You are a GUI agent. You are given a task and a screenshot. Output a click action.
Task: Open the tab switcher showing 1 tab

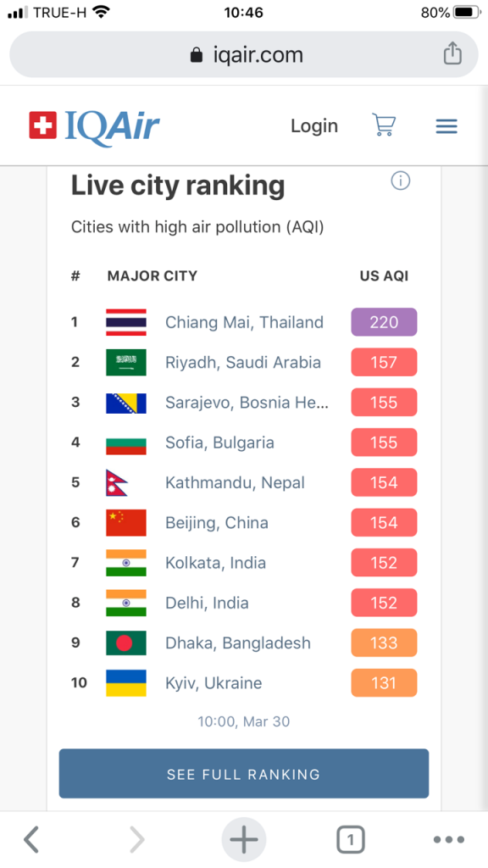(x=350, y=840)
